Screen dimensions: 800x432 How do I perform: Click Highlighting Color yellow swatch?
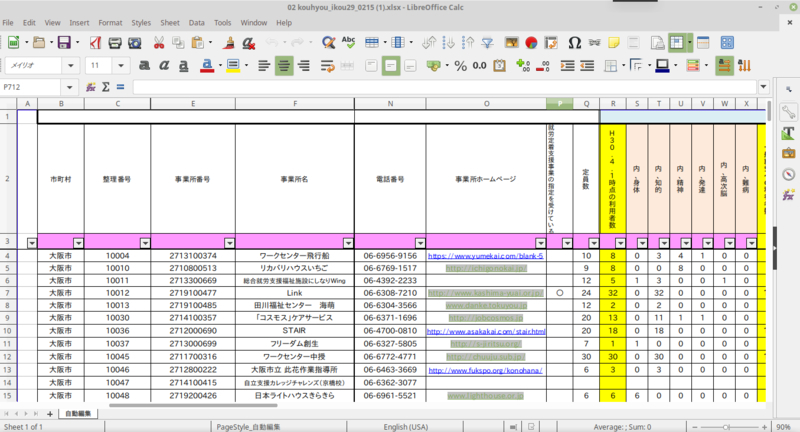click(x=233, y=66)
